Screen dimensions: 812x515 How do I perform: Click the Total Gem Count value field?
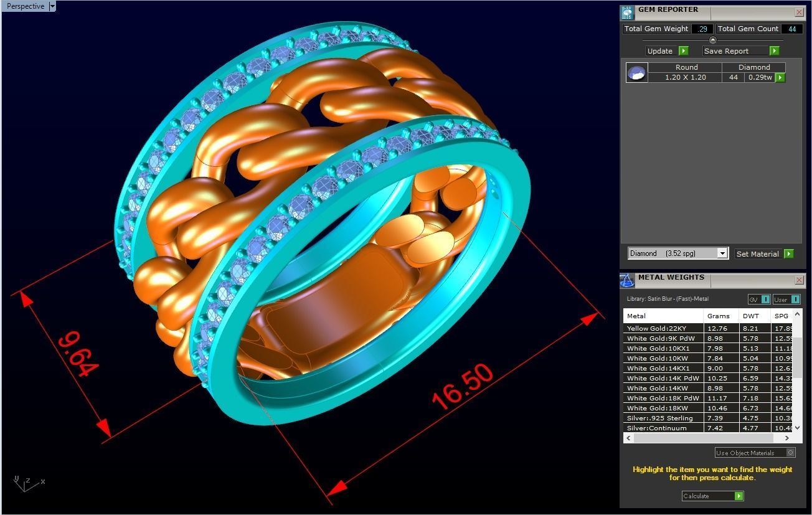[792, 29]
